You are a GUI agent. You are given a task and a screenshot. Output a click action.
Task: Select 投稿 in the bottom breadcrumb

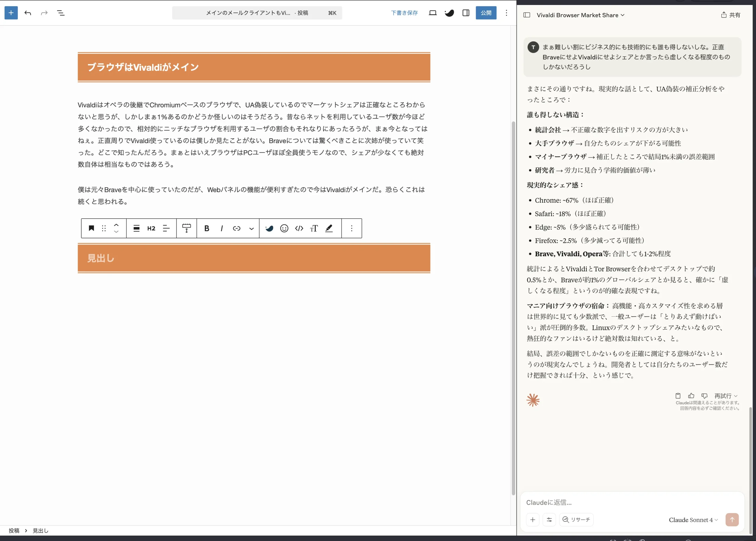[14, 531]
